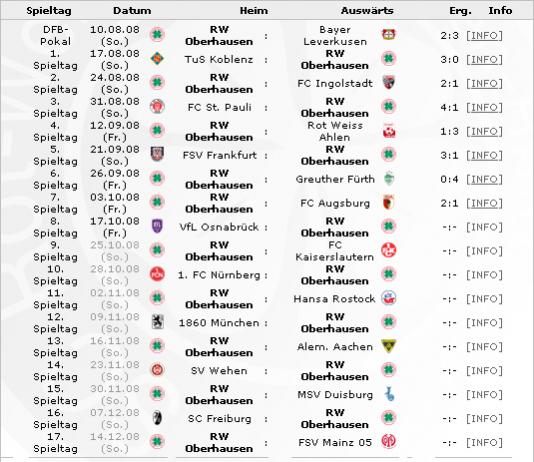The width and height of the screenshot is (534, 462).
Task: Open INFO link for FC Augsburg match
Action: click(x=484, y=203)
